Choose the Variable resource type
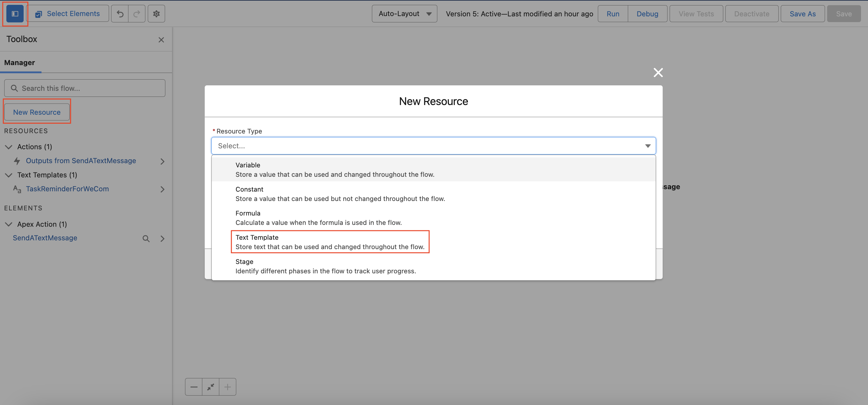Image resolution: width=868 pixels, height=405 pixels. [x=433, y=170]
